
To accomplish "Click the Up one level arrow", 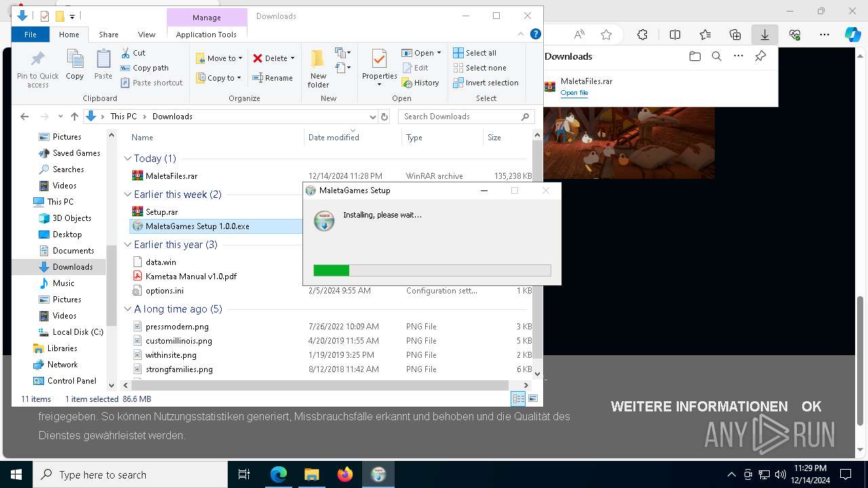I will (x=75, y=117).
